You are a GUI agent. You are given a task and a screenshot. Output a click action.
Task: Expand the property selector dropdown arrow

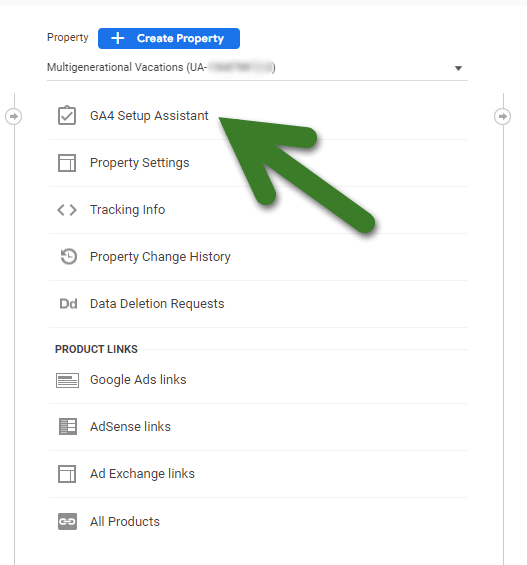coord(458,68)
